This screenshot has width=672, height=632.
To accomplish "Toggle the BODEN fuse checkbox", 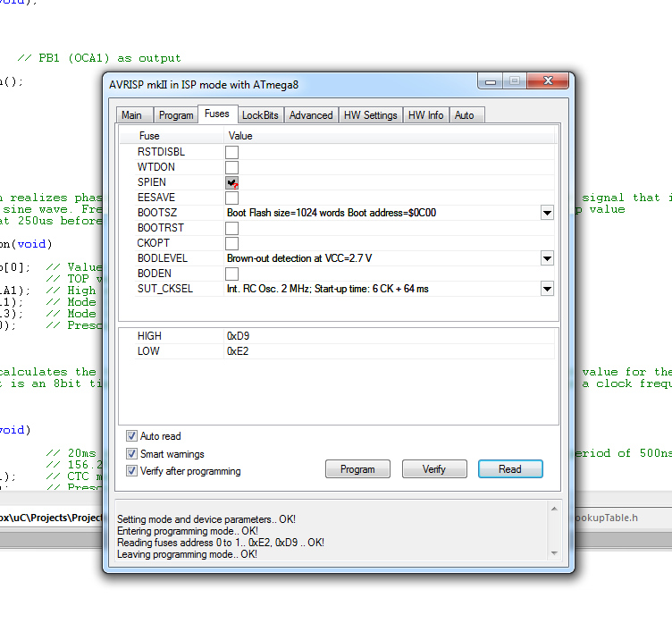I will 231,274.
